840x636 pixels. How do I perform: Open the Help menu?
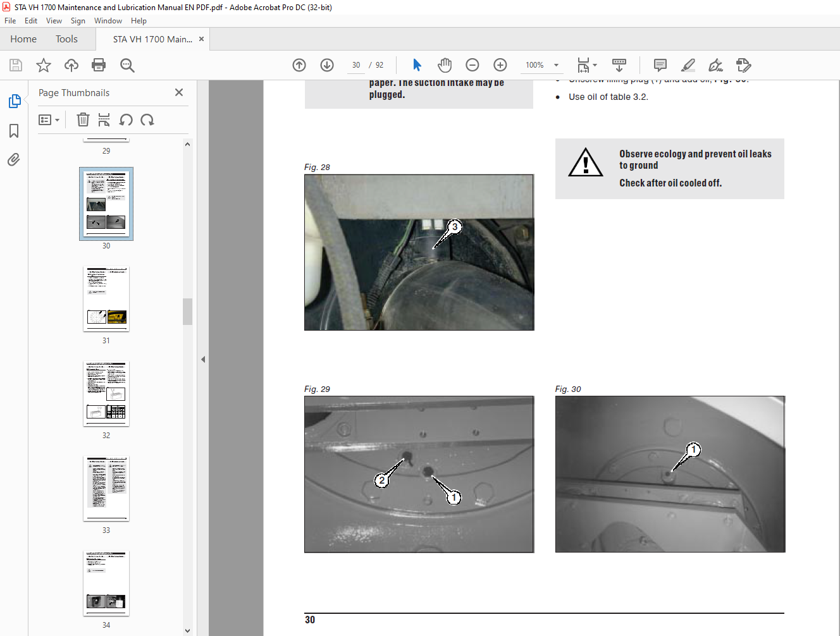point(139,21)
